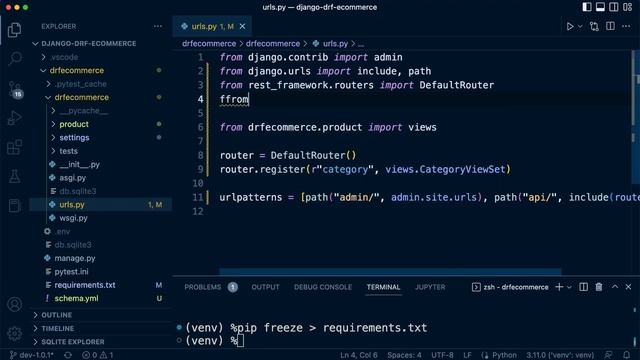Open the .env file
The width and height of the screenshot is (640, 360).
[x=62, y=231]
